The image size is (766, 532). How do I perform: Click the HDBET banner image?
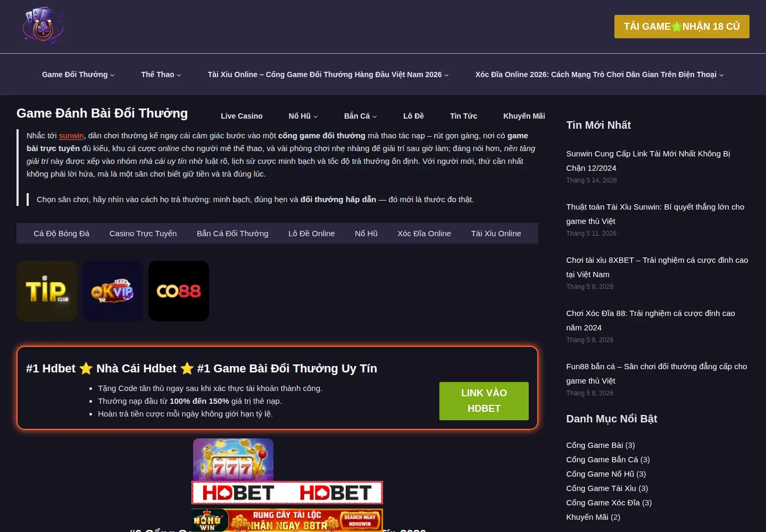(287, 493)
